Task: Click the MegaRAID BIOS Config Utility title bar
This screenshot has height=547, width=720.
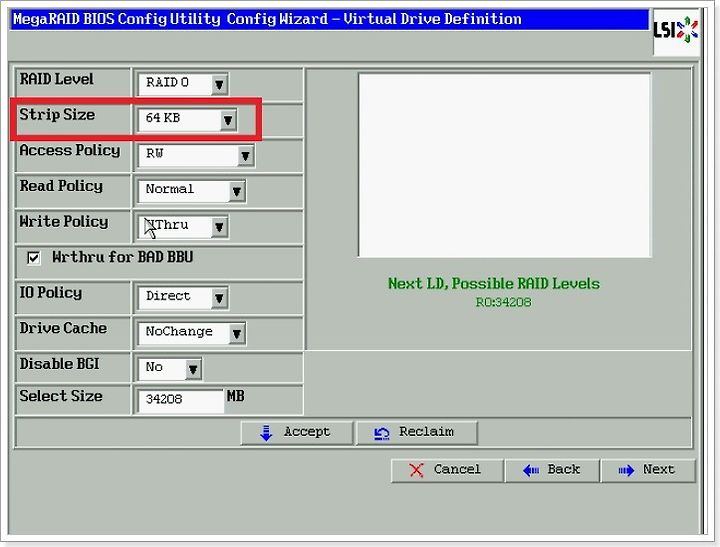Action: [329, 20]
